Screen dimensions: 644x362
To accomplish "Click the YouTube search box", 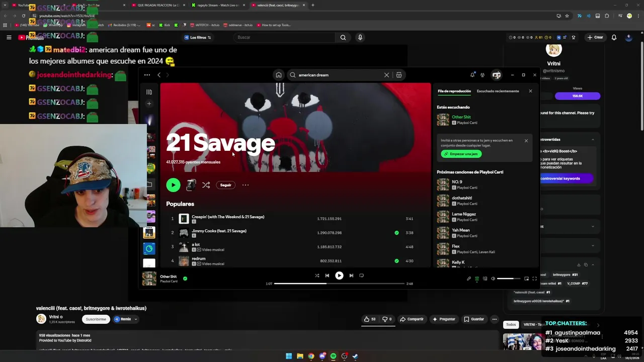I will click(285, 37).
